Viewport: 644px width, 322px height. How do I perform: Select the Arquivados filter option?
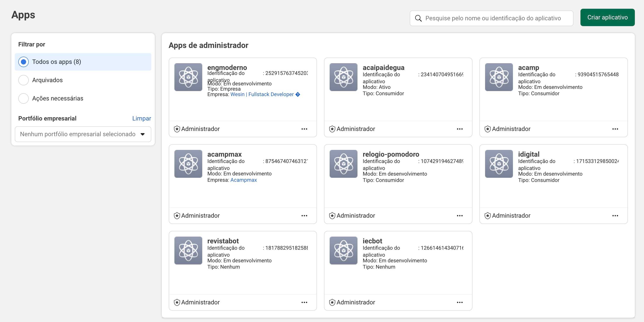point(24,80)
